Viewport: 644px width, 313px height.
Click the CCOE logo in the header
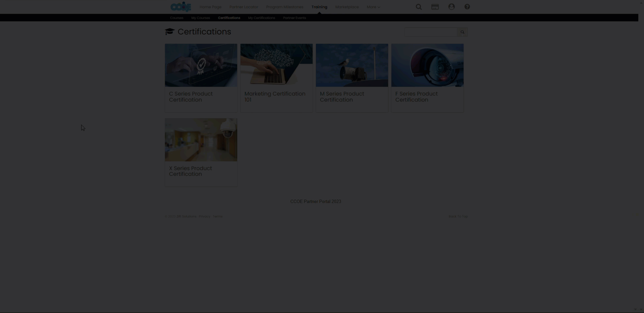181,7
